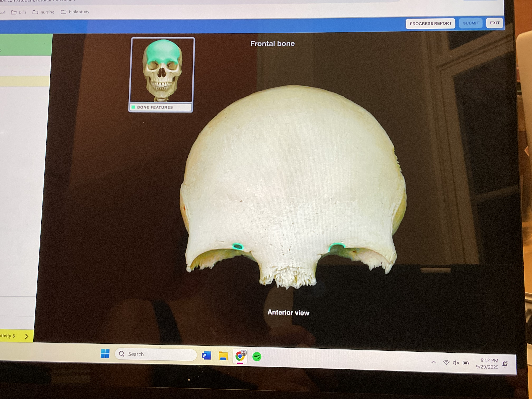Open the Windows Start menu
This screenshot has height=399, width=532.
click(x=105, y=353)
